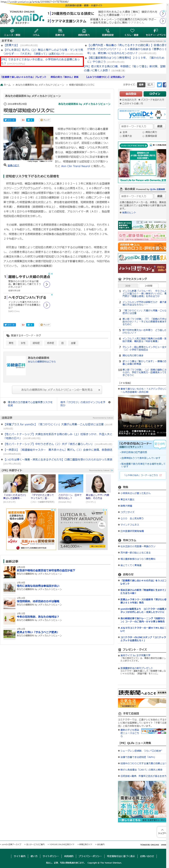Open the arrow for 離婚しやすい夫婦 ad
Image resolution: width=169 pixels, height=868 pixels.
[x=47, y=284]
